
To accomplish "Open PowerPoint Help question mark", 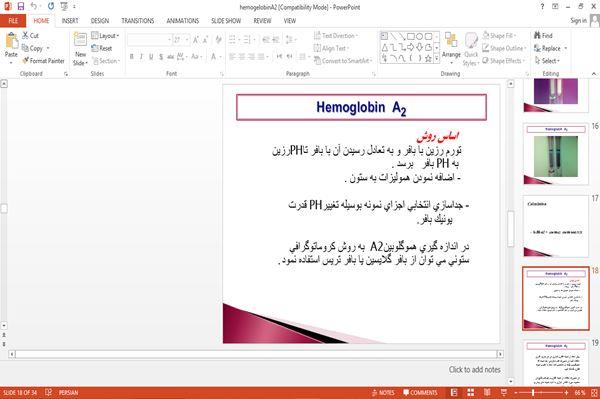I will [542, 7].
